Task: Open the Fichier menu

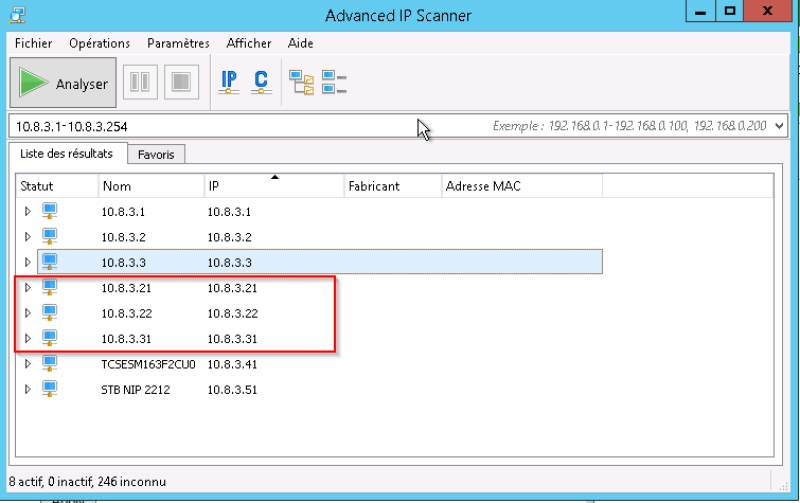Action: tap(33, 43)
